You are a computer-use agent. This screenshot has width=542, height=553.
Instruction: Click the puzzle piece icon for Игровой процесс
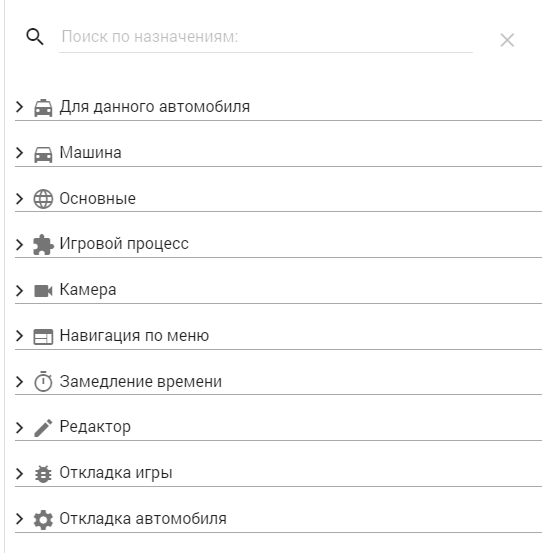[43, 244]
